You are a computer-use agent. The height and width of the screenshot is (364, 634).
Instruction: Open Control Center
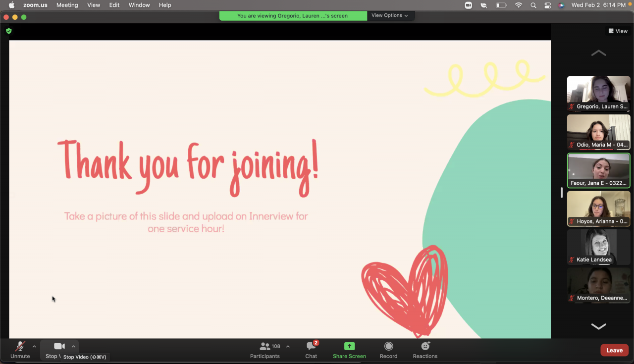point(547,5)
